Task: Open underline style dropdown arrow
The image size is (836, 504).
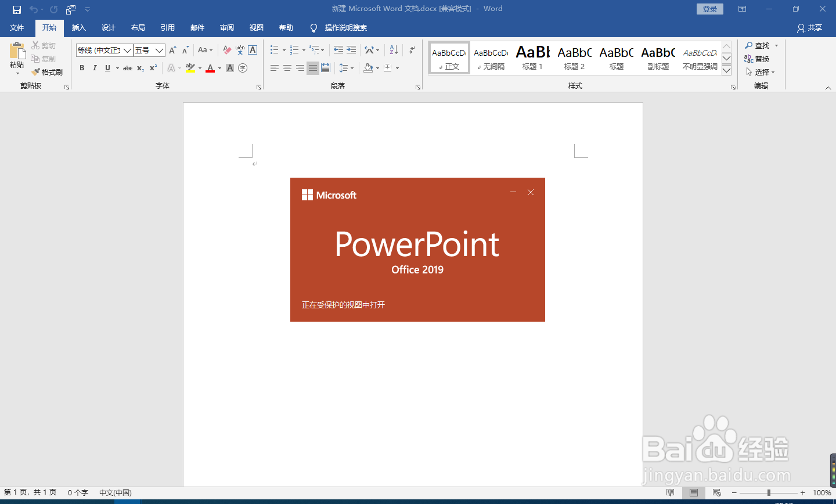Action: click(x=117, y=68)
